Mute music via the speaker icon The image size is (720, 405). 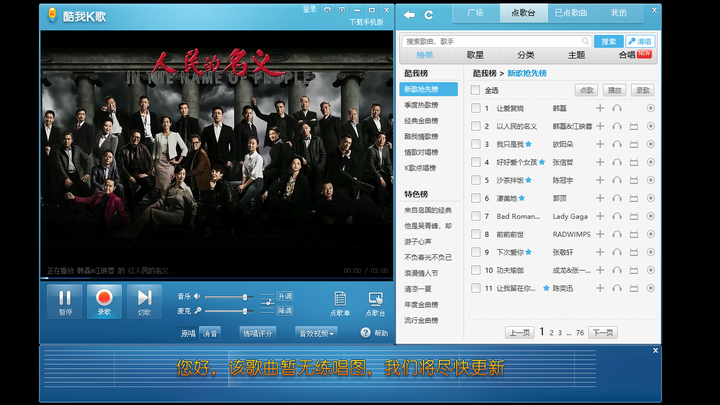(197, 296)
